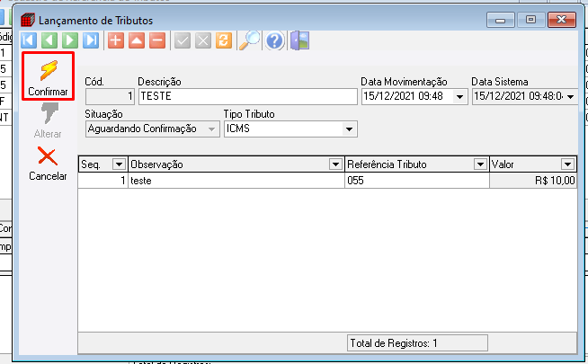
Task: Click the 'Total de Registros: 1' status
Action: [x=417, y=343]
